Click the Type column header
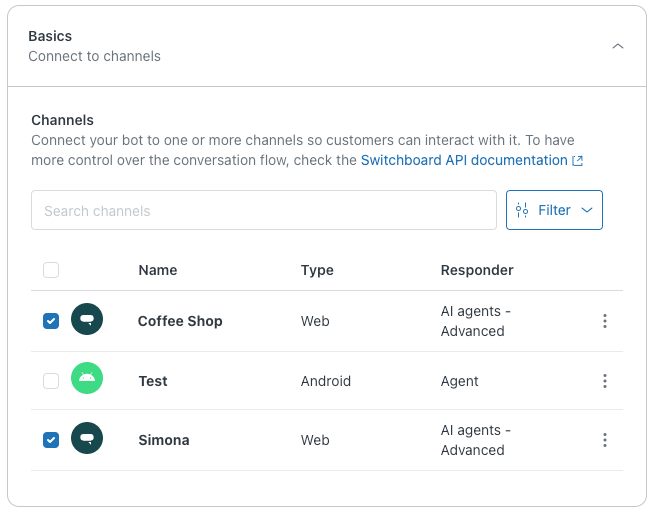This screenshot has height=513, width=652. click(317, 270)
